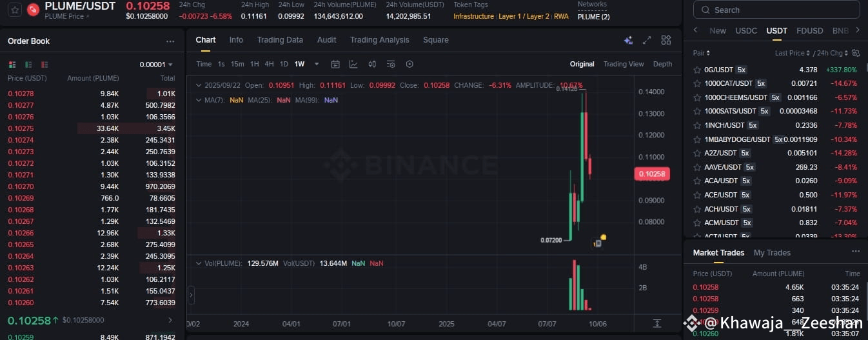Collapse the MA indicator row chevron
The image size is (868, 340).
199,100
